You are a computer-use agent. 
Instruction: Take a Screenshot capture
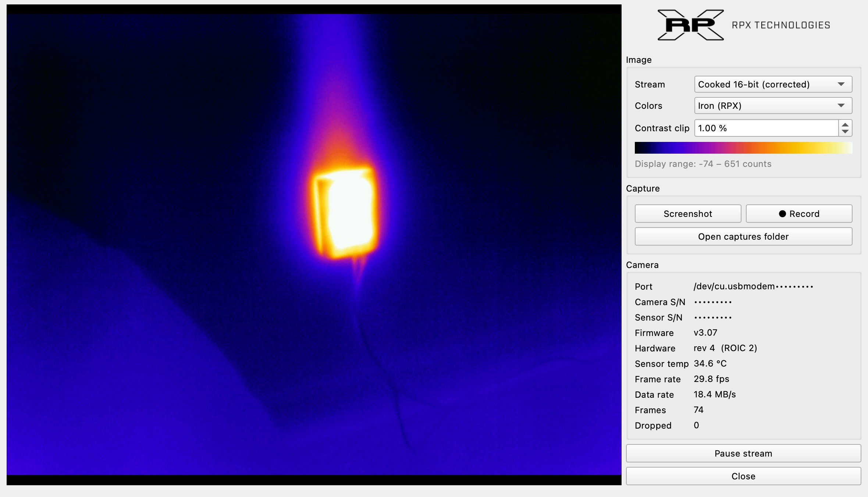pyautogui.click(x=688, y=214)
